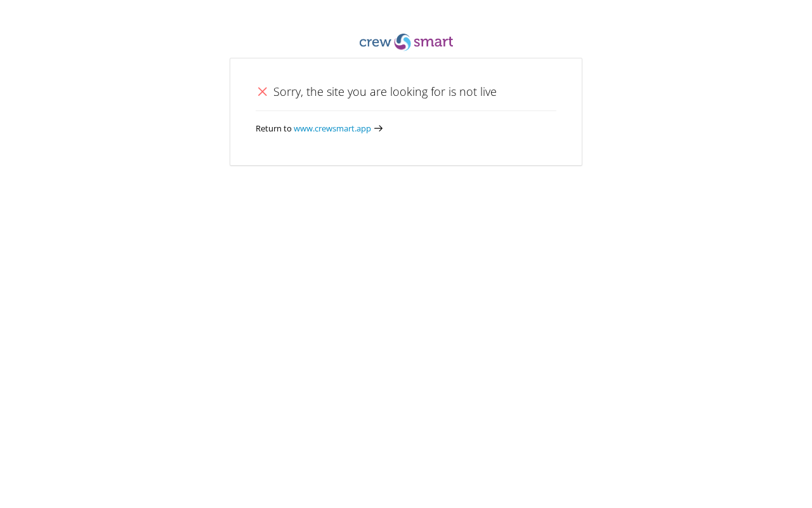Click the purple "smart" logo text
Screen dimensions: 812x508
click(433, 42)
